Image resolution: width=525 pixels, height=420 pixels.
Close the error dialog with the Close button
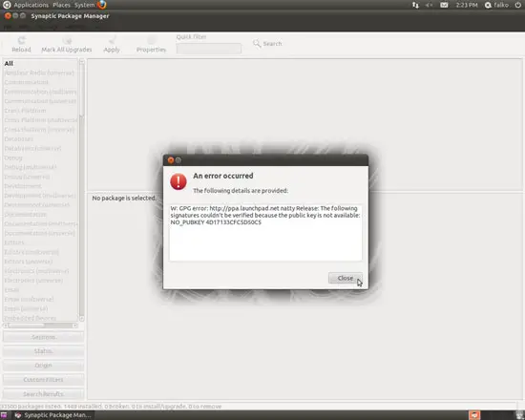346,278
